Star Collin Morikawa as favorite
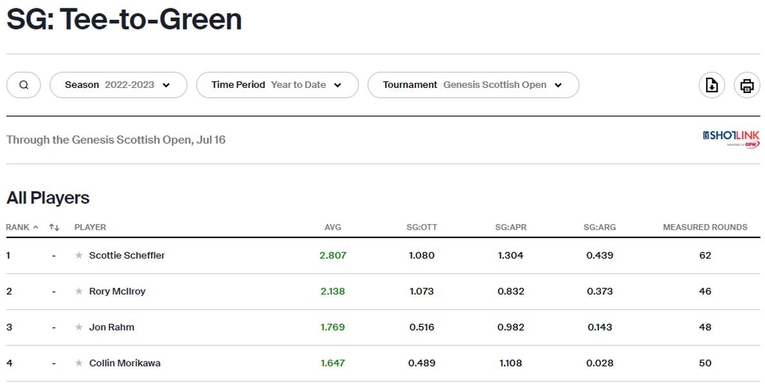765x387 pixels. pyautogui.click(x=79, y=363)
